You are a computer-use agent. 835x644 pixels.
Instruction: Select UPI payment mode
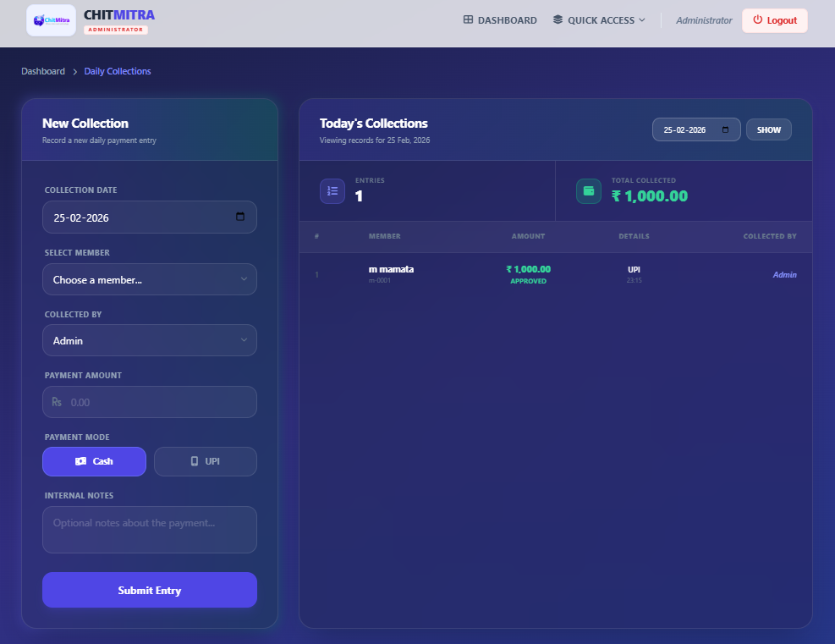205,461
